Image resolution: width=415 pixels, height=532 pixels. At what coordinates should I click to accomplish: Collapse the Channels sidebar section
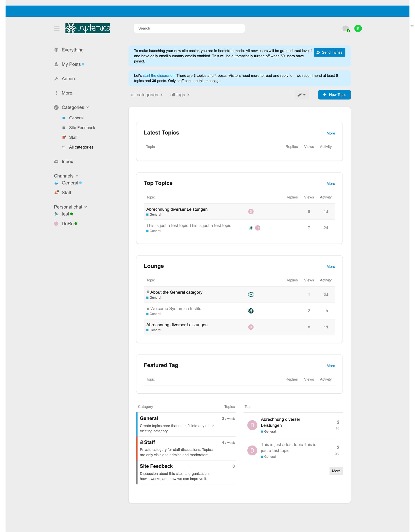[x=77, y=176]
